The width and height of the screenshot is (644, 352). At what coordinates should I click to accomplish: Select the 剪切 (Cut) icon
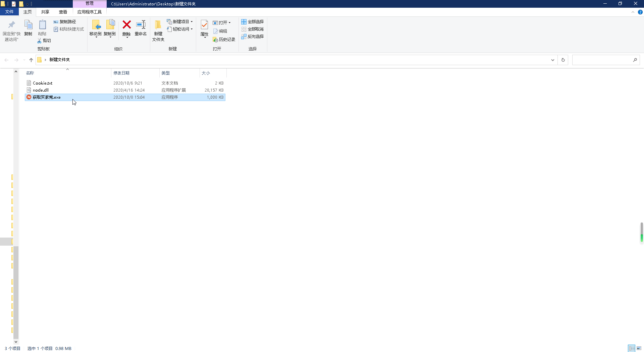pyautogui.click(x=44, y=40)
